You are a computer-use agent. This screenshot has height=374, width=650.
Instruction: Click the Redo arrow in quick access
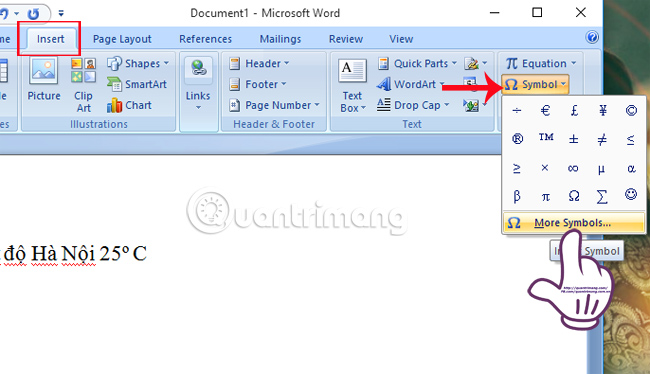tap(33, 14)
